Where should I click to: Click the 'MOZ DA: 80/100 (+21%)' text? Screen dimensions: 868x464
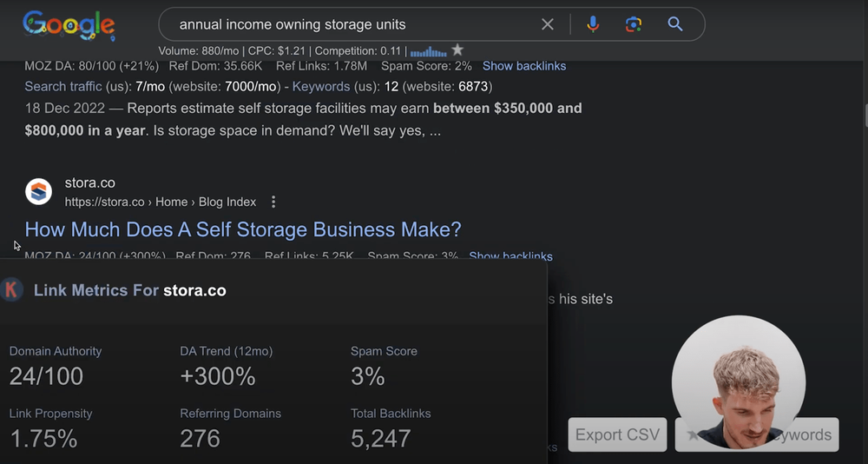point(92,66)
